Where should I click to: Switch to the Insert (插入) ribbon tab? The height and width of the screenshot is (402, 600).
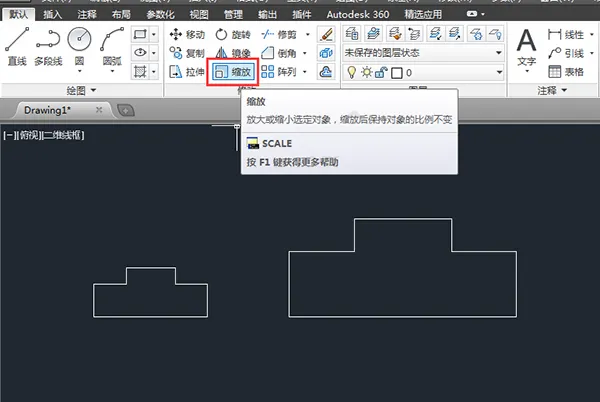[52, 15]
